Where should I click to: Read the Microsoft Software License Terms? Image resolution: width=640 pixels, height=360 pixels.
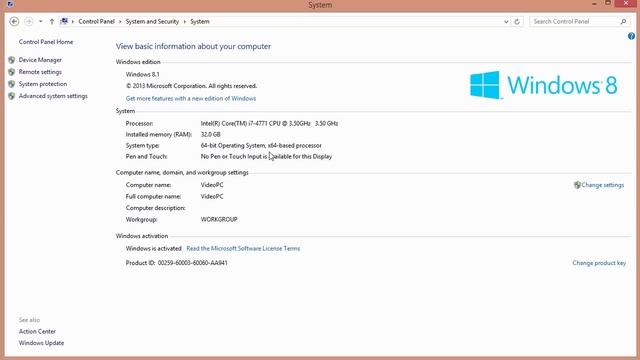click(x=243, y=248)
